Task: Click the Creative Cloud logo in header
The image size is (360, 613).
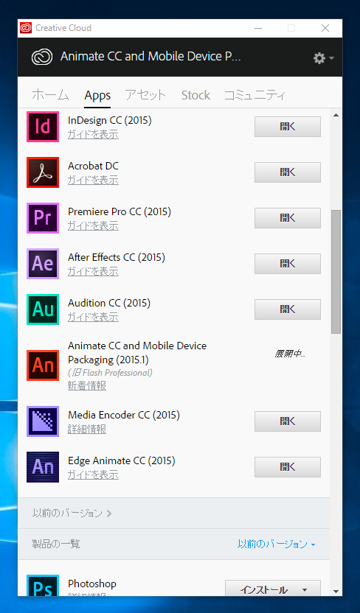Action: 42,57
